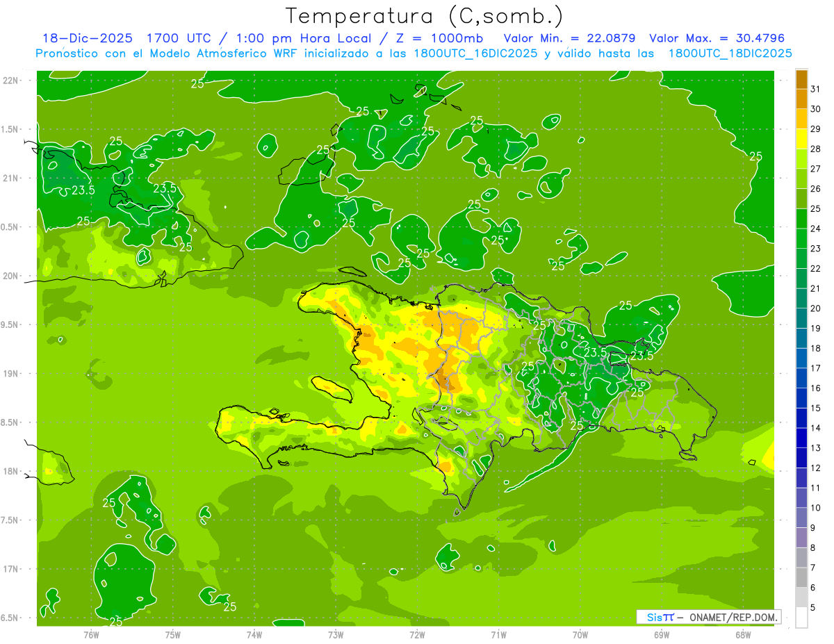The width and height of the screenshot is (834, 644).
Task: Click the '71W' longitude axis label
Action: click(498, 635)
